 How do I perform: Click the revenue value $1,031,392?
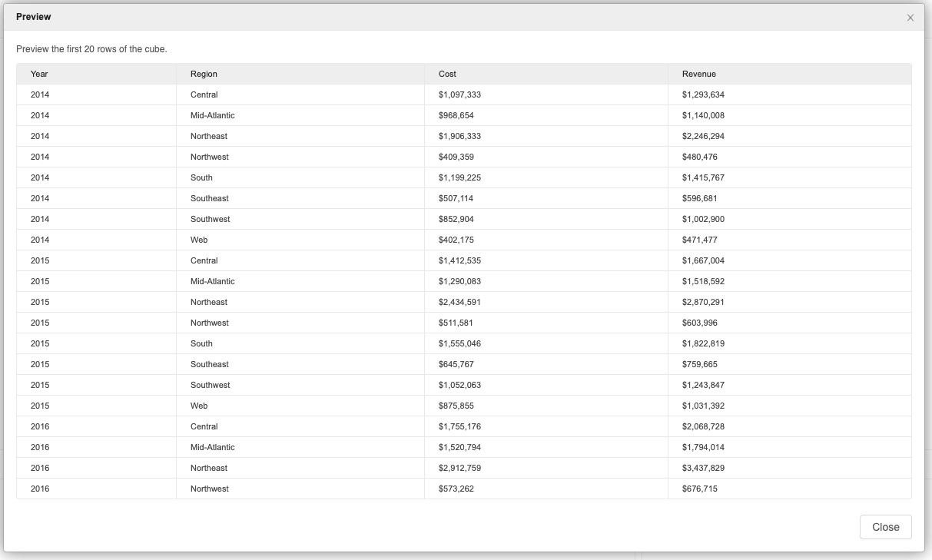pyautogui.click(x=703, y=406)
